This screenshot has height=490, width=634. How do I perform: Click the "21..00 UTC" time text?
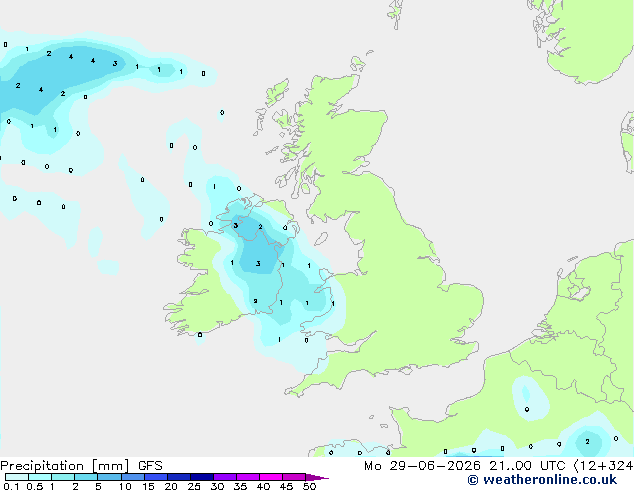coord(527,466)
